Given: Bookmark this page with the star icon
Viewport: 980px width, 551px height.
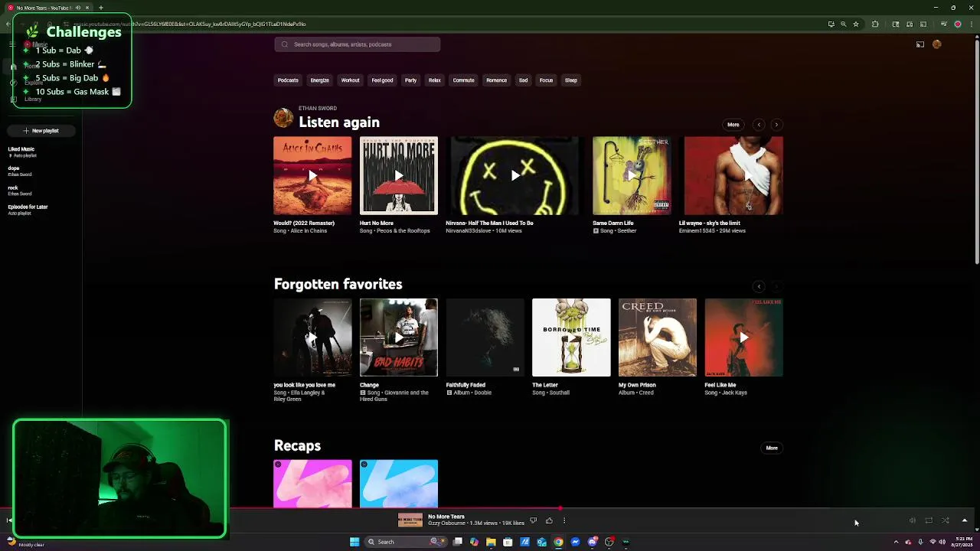Looking at the screenshot, I should pyautogui.click(x=856, y=24).
